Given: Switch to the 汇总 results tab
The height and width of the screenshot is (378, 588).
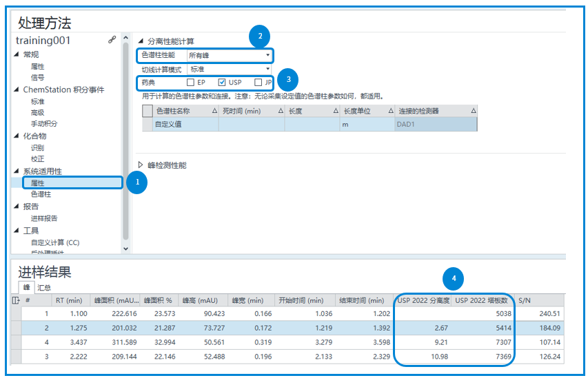Looking at the screenshot, I should (x=44, y=288).
